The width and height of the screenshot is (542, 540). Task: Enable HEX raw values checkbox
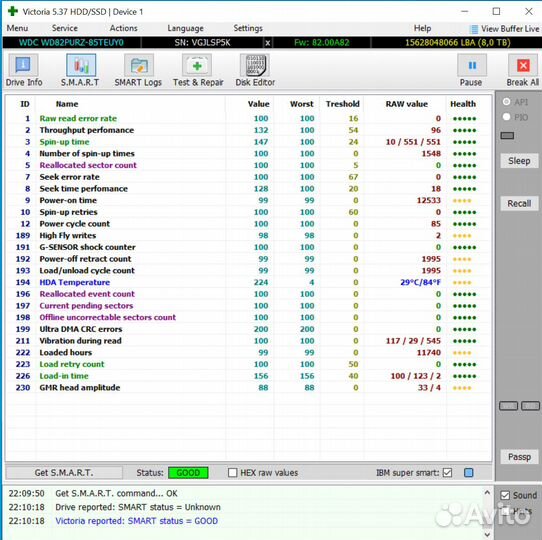coord(233,473)
